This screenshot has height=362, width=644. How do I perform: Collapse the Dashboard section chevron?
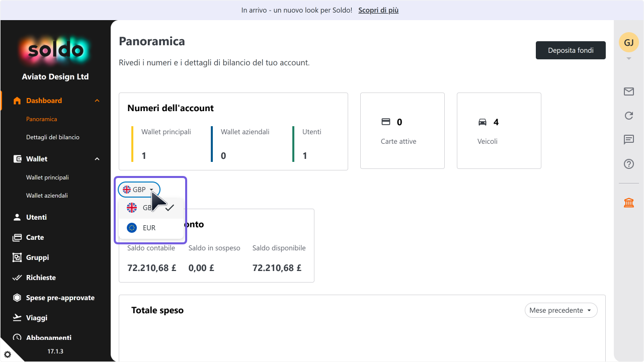point(97,101)
